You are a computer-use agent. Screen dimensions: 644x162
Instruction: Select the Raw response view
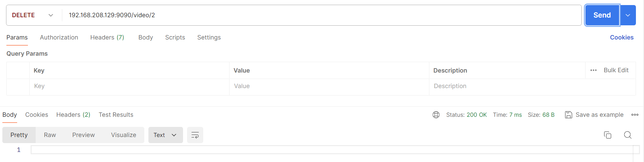[50, 135]
